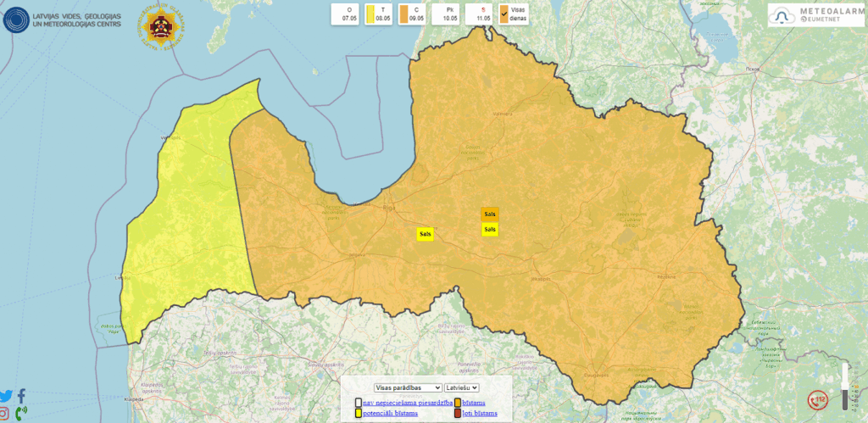Select the day O 07.05
Screen dimensions: 868x423
[348, 14]
